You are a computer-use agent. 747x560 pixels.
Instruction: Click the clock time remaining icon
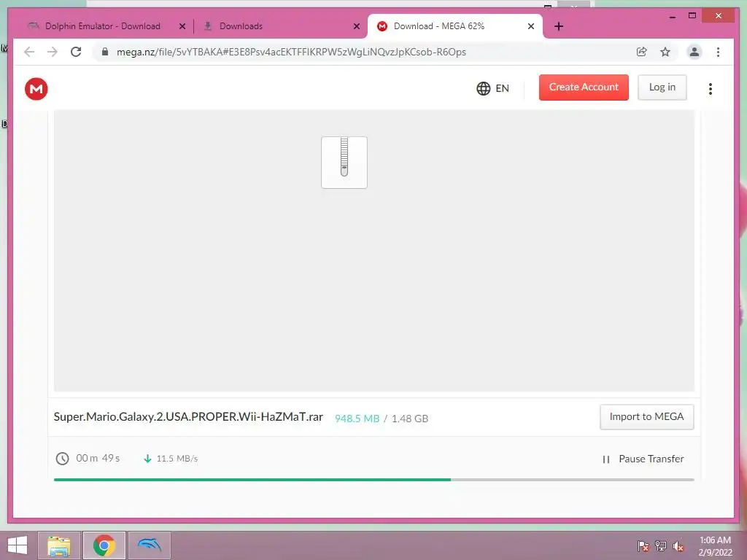[63, 459]
